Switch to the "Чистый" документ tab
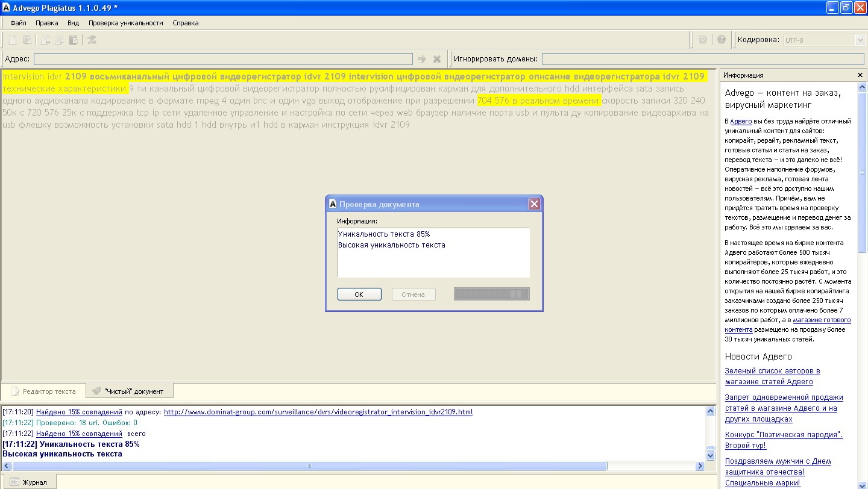868x489 pixels. tap(128, 391)
